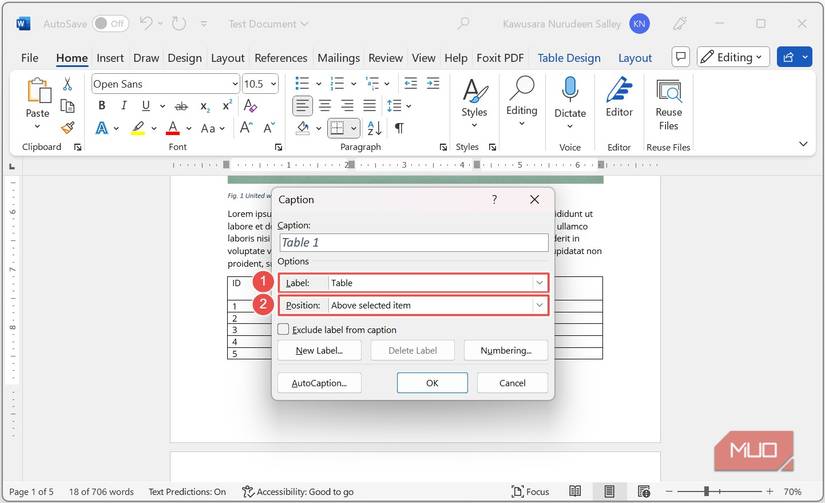
Task: Open the Dictate microphone tool
Action: [570, 98]
